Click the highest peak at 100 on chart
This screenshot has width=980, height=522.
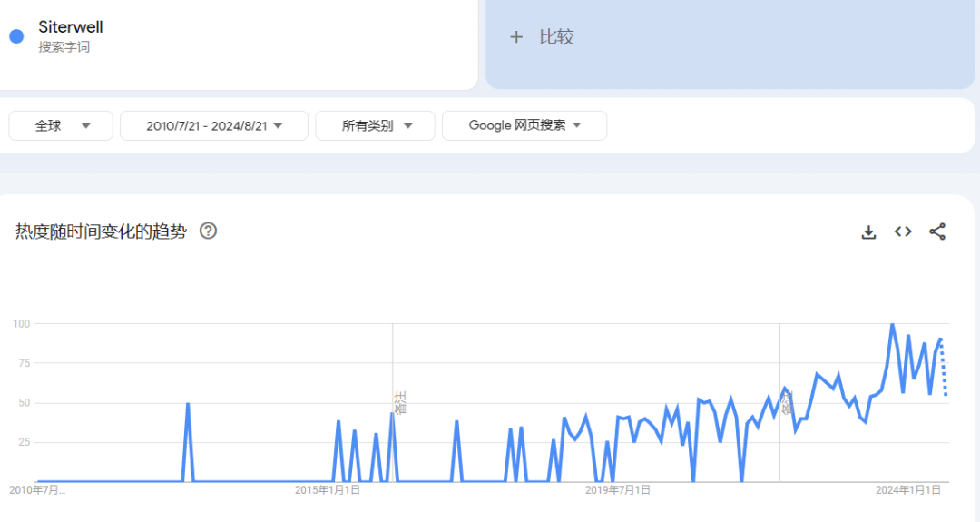click(892, 324)
